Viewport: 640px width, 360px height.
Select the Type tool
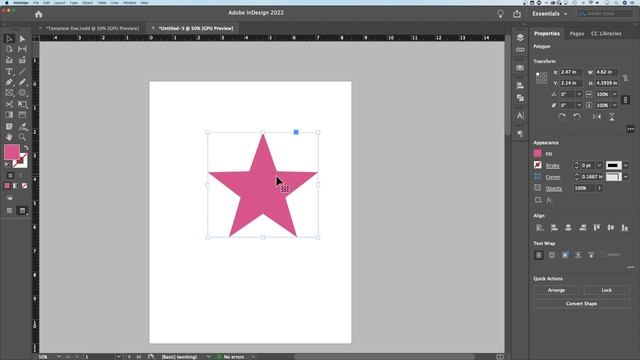(9, 71)
